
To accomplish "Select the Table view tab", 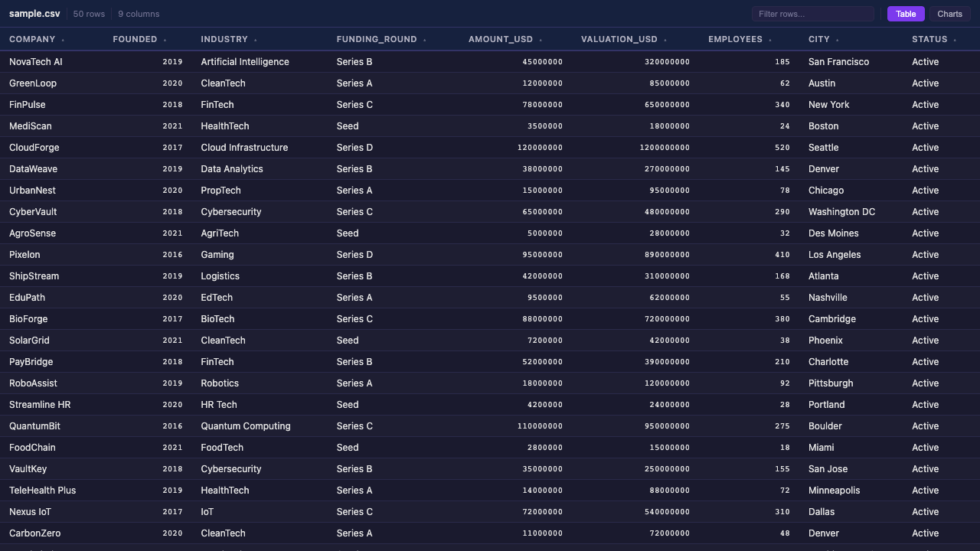I will [x=906, y=14].
